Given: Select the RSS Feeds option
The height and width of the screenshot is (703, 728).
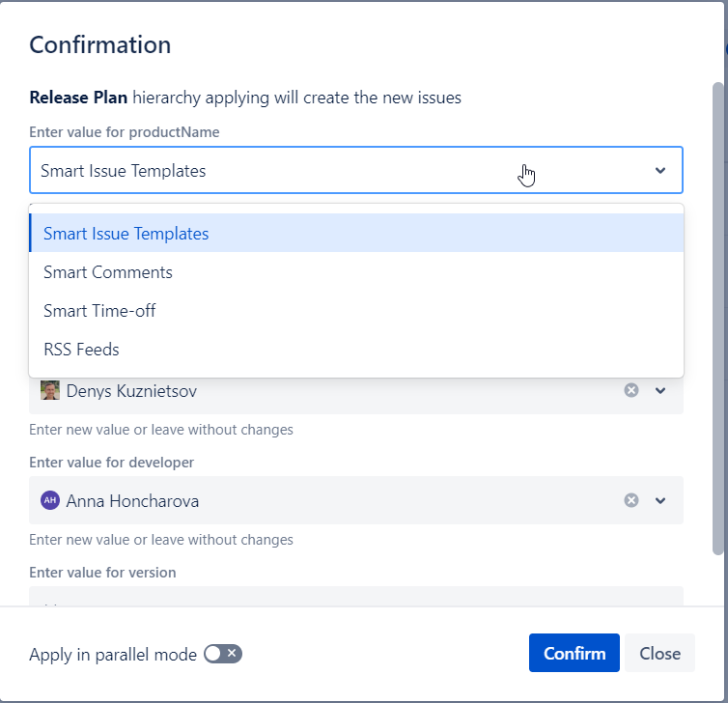Looking at the screenshot, I should point(81,350).
